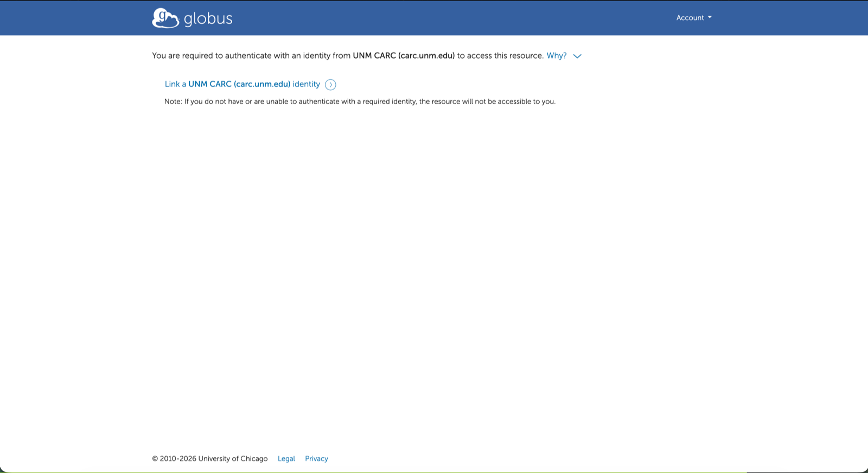
Task: Click the authentication requirement message text
Action: click(348, 56)
